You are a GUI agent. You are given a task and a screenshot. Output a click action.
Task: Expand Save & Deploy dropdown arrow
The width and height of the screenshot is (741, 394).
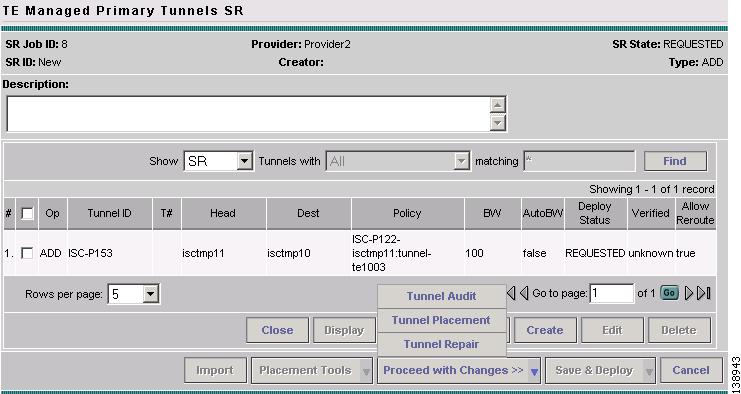tap(649, 371)
